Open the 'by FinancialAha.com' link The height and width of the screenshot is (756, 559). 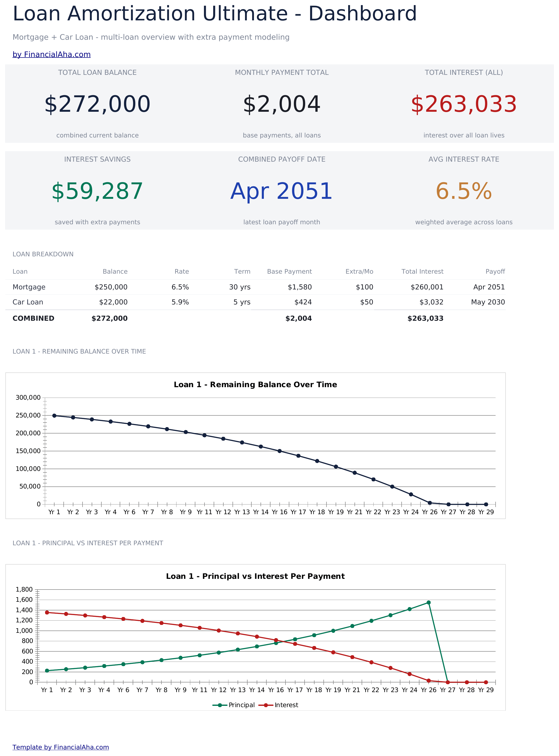tap(51, 54)
